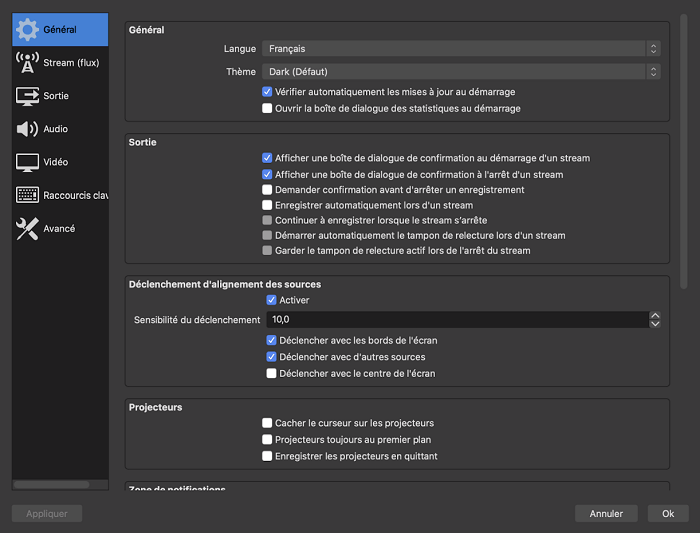Click the Sensibilité du déclenchement label
The image size is (700, 533).
(197, 320)
